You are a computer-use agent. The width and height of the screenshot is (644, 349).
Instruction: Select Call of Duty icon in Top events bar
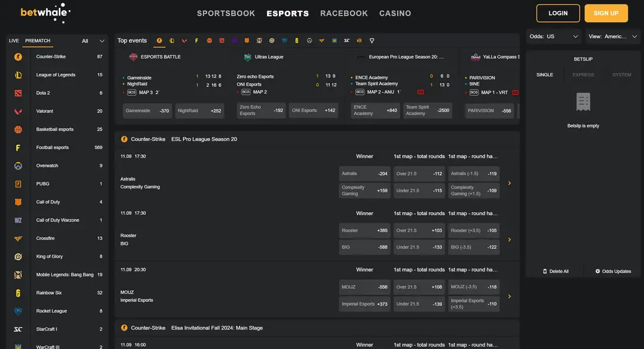tap(247, 40)
